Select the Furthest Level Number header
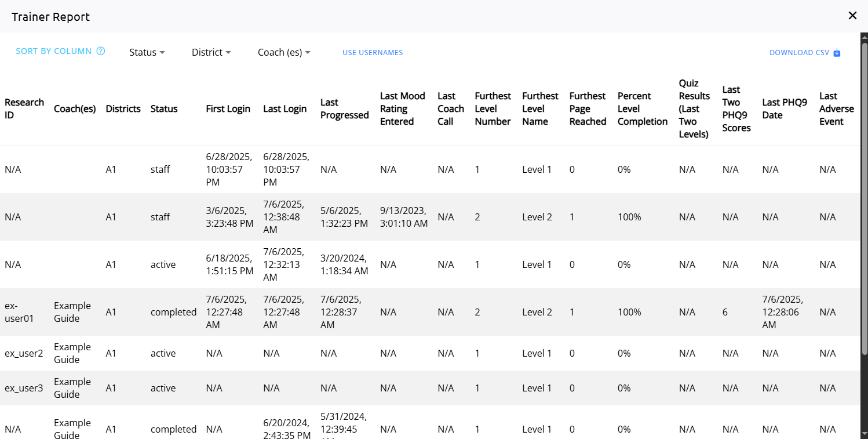The image size is (868, 439). coord(493,109)
